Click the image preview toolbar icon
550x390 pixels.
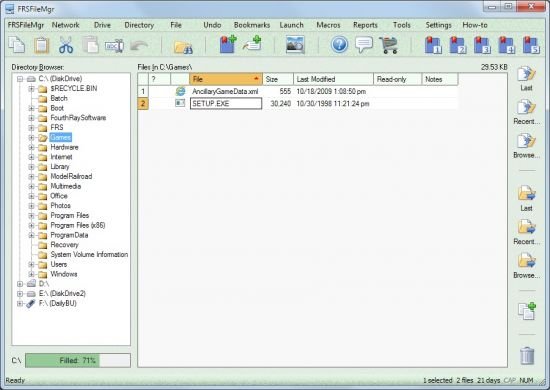[x=295, y=45]
